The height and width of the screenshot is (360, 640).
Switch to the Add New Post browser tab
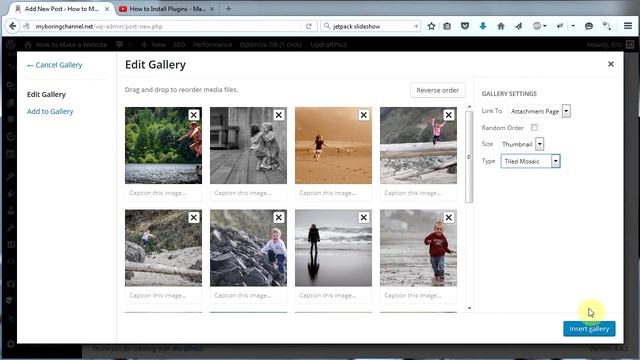[61, 9]
